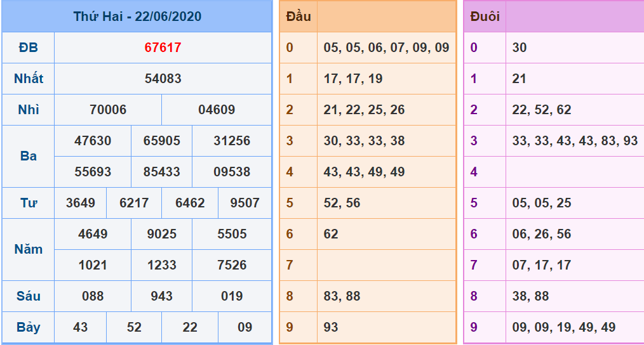Select Đuôi row values 33, 33, 43, 43, 83, 93
Viewport: 644px width, 345px height.
[575, 141]
